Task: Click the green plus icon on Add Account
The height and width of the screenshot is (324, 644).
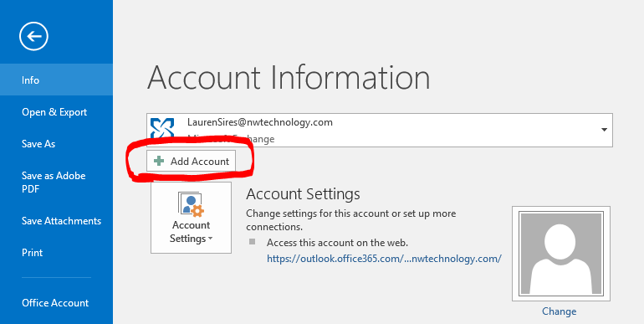Action: (x=159, y=161)
